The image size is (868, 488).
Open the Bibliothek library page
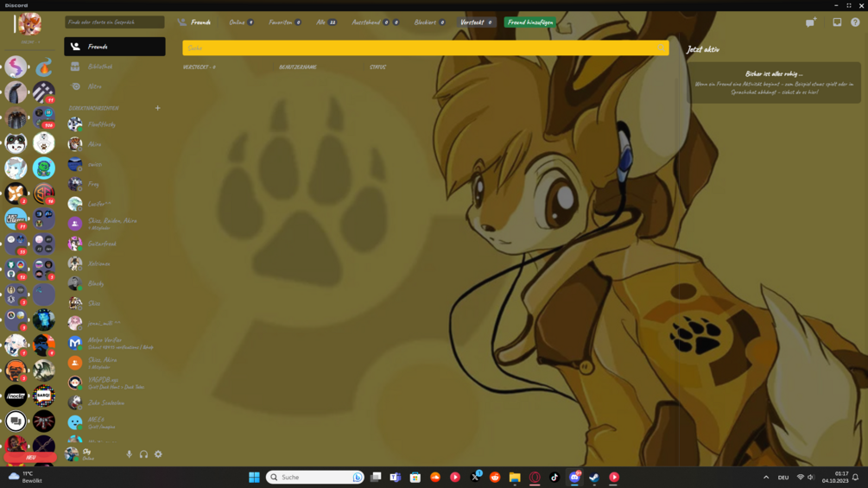[x=115, y=67]
